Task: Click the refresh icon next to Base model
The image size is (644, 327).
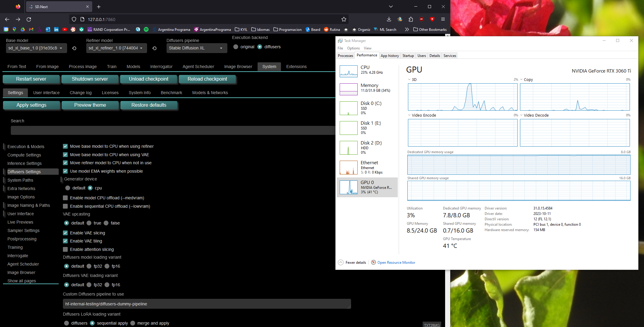Action: coord(74,48)
